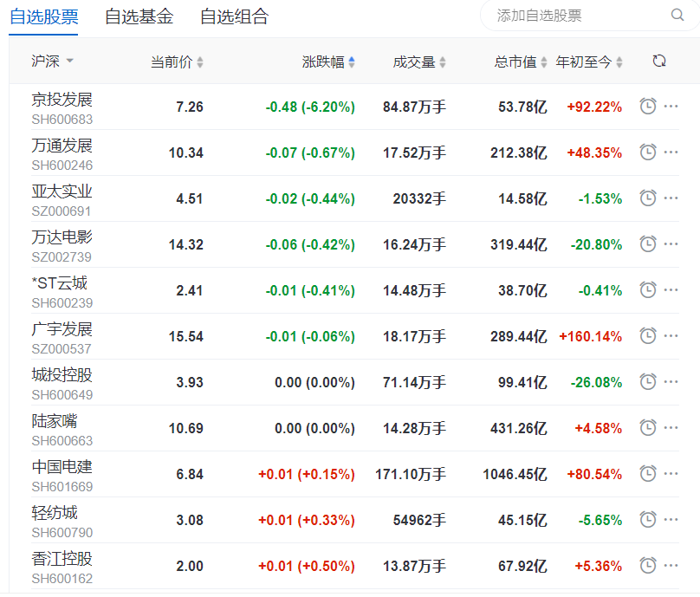The image size is (700, 597).
Task: Open more options for 京投发展
Action: pos(671,107)
